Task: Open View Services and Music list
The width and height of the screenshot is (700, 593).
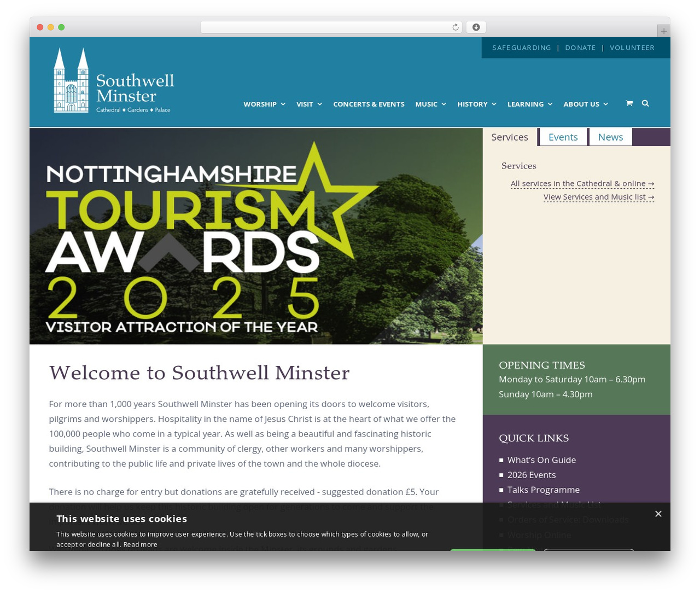Action: (x=599, y=197)
